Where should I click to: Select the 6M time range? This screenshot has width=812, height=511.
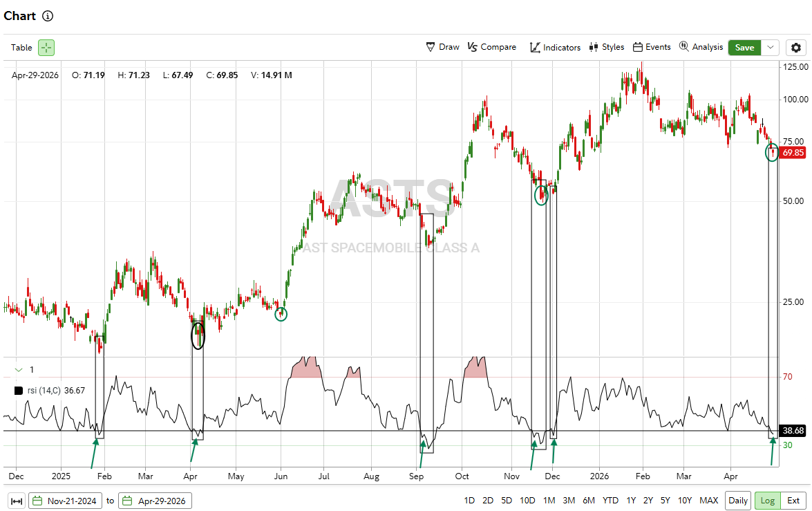tap(589, 501)
